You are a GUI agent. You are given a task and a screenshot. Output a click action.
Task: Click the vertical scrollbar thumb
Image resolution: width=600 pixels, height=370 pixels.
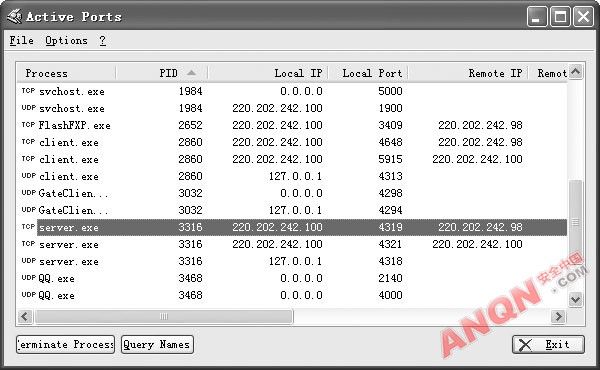coord(576,222)
